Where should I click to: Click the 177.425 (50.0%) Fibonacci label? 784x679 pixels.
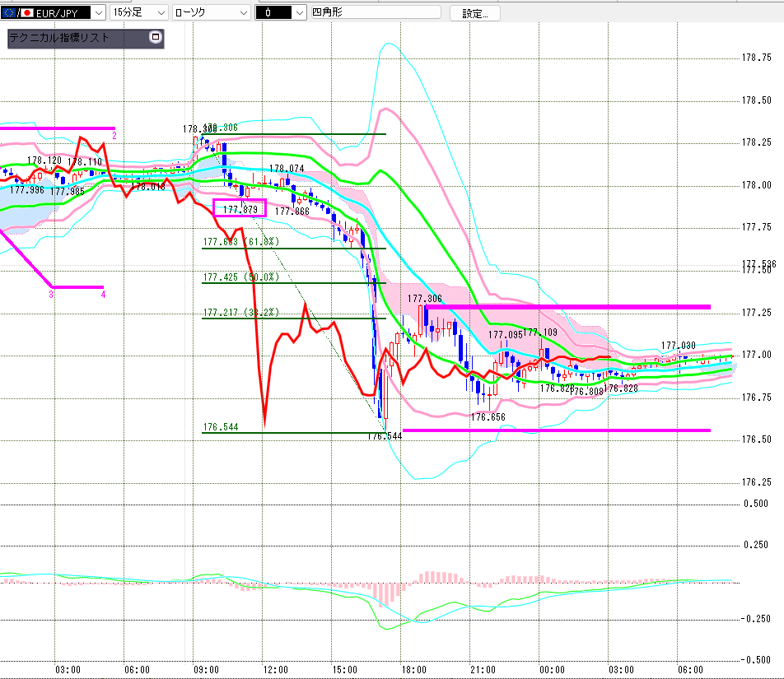click(x=241, y=277)
